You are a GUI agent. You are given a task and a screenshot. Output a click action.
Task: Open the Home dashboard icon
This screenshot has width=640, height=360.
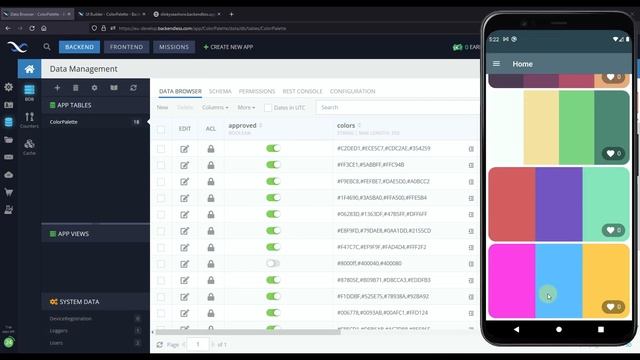(29, 69)
